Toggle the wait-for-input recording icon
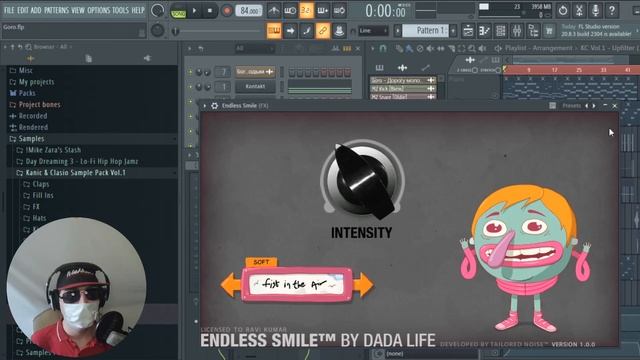 tap(290, 11)
